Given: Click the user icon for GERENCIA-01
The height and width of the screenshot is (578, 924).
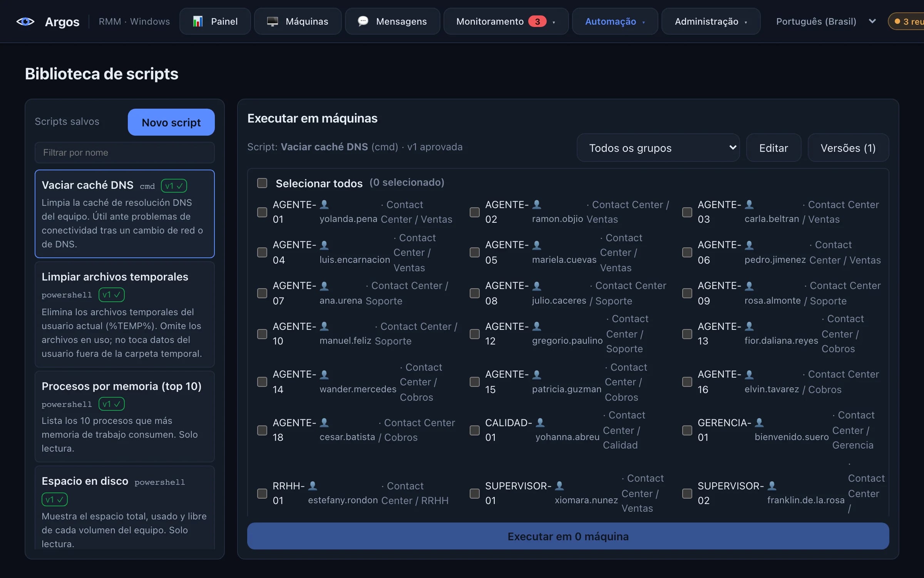Looking at the screenshot, I should point(759,422).
